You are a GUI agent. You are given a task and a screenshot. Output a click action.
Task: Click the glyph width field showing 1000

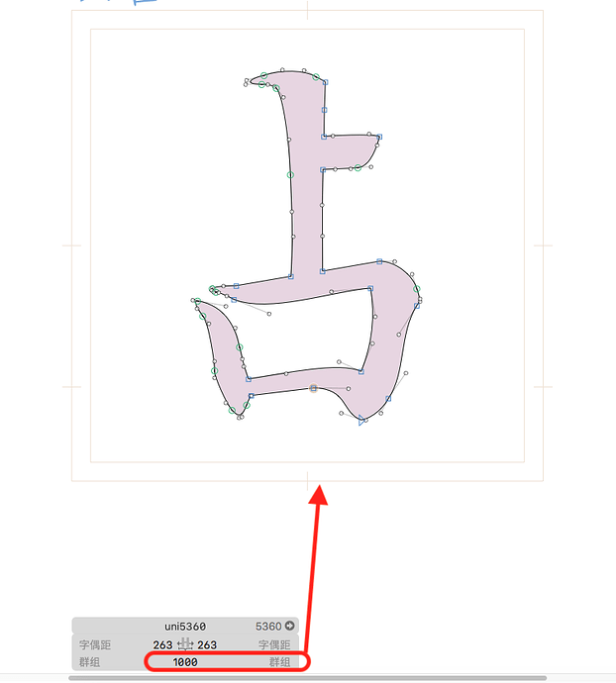[x=185, y=662]
